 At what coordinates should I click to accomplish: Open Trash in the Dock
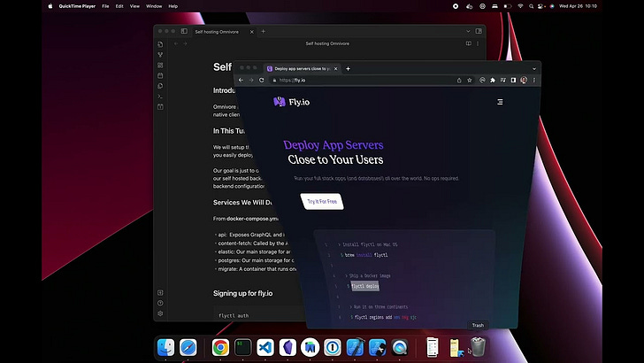[x=478, y=346]
